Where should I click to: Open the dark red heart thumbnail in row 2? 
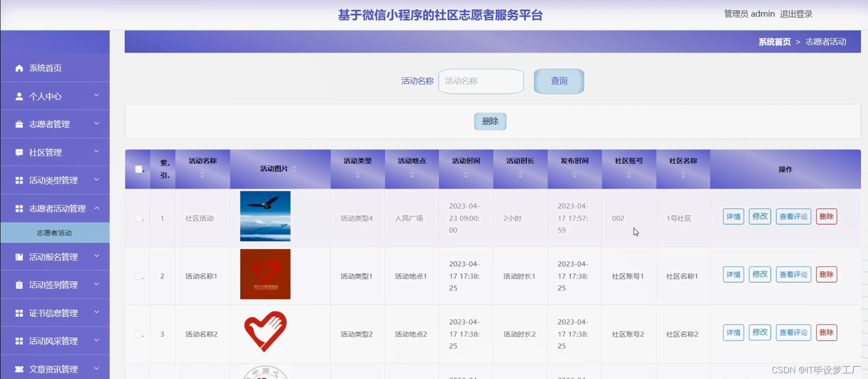tap(265, 274)
